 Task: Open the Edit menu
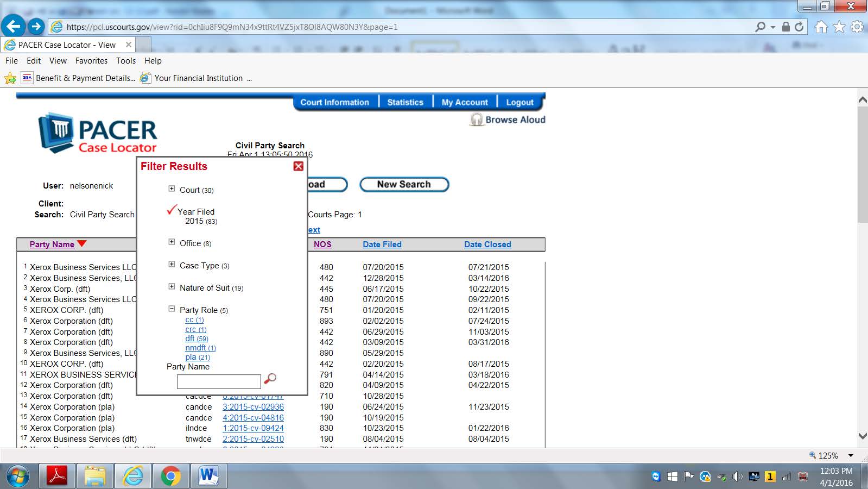(x=34, y=61)
